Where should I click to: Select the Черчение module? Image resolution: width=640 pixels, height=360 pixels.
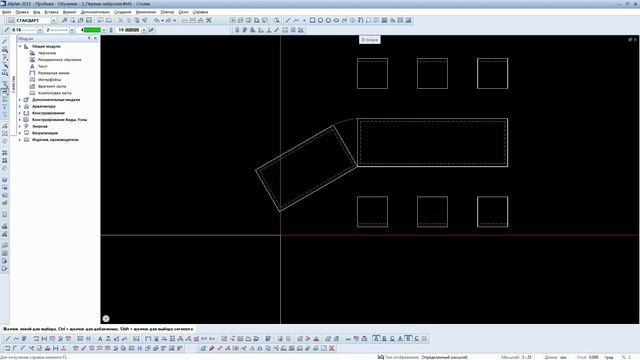(x=47, y=53)
